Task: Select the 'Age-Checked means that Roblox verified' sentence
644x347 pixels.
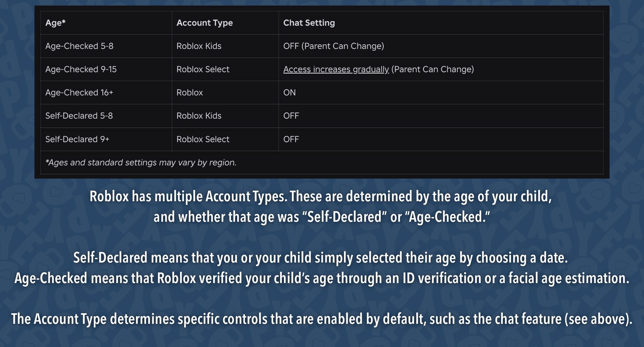Action: (x=322, y=278)
